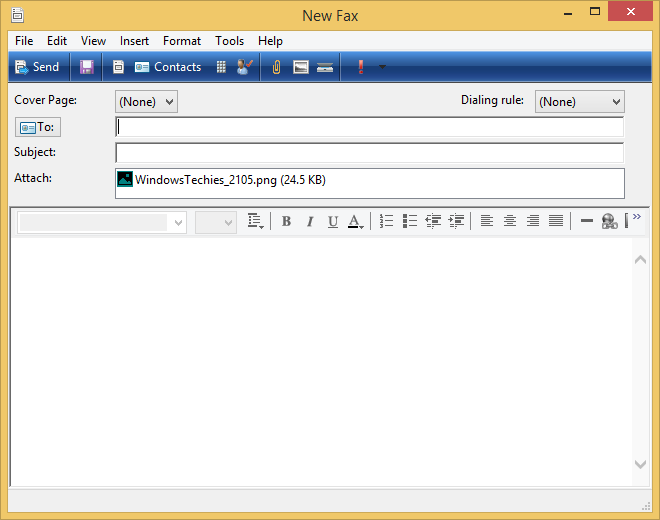
Task: Click the Save floppy disk icon
Action: [87, 67]
